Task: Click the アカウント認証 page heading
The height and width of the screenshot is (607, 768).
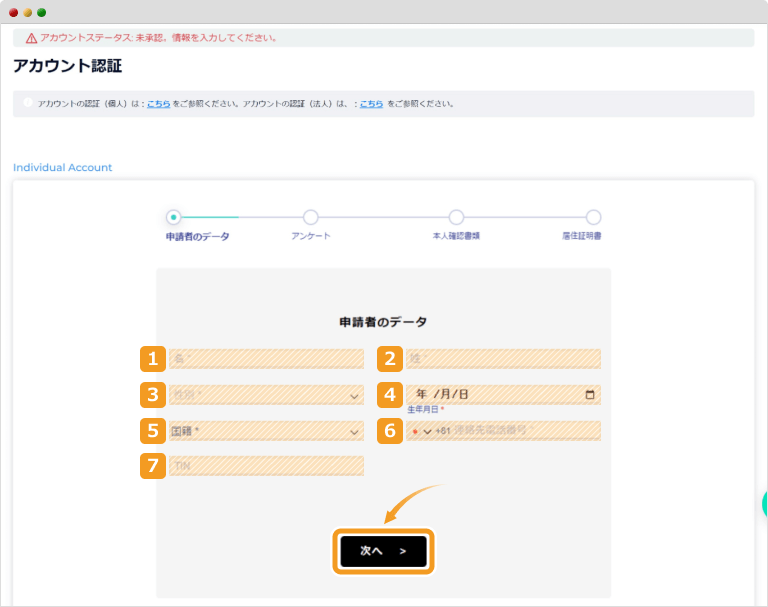Action: pyautogui.click(x=68, y=66)
